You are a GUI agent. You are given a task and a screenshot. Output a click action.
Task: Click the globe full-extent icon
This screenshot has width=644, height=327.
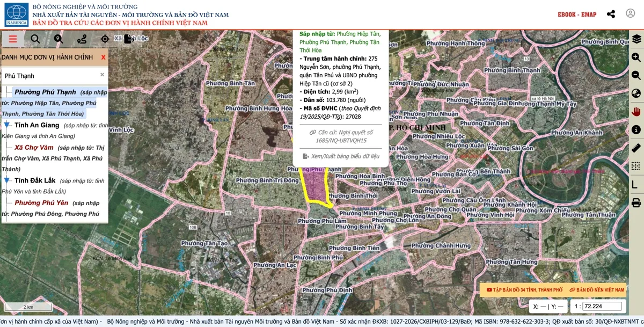click(x=636, y=93)
